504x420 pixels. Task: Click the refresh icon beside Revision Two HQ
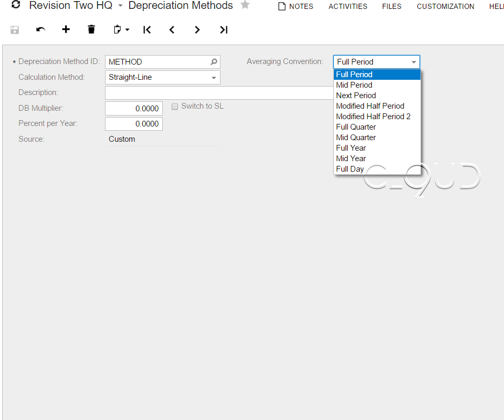point(16,5)
